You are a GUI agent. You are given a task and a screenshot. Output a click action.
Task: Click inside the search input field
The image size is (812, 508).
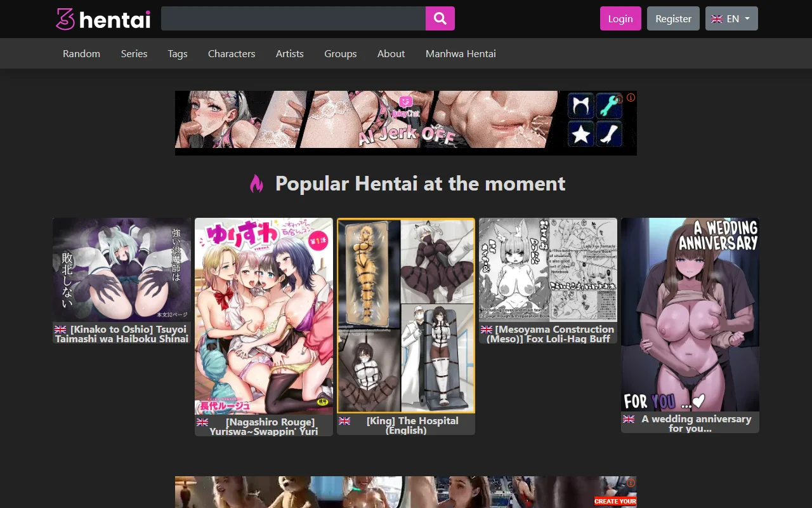coord(293,18)
